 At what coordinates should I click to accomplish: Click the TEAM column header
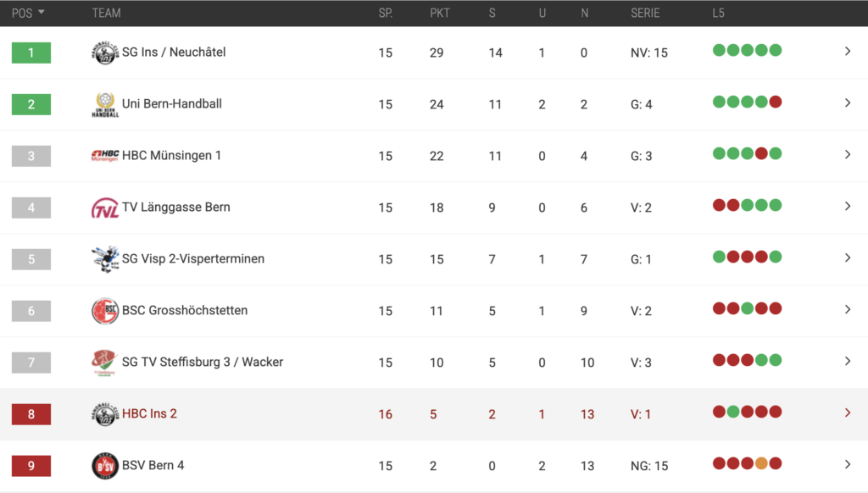[x=106, y=13]
